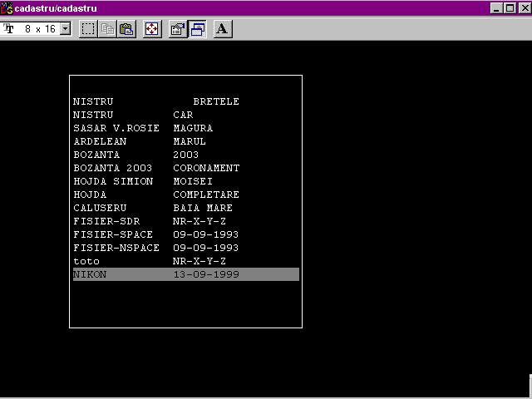Minimize the cadastru window
Image resolution: width=532 pixels, height=399 pixels.
[x=496, y=7]
